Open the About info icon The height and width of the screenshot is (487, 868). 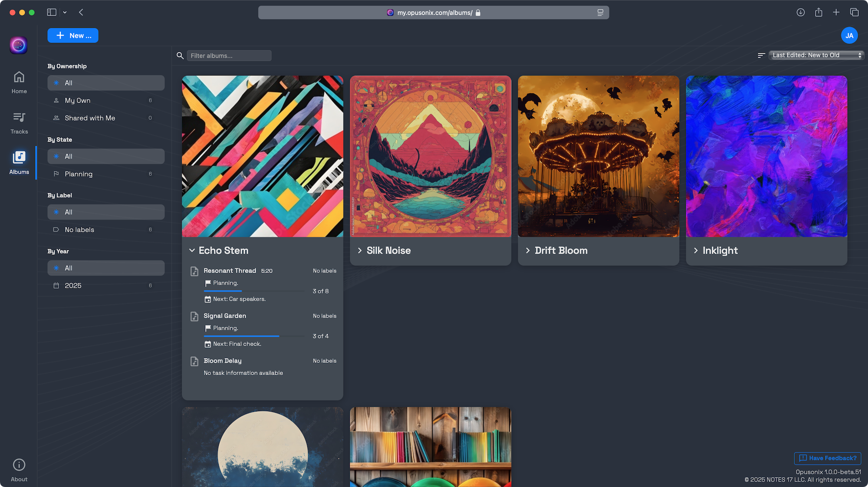pos(19,464)
